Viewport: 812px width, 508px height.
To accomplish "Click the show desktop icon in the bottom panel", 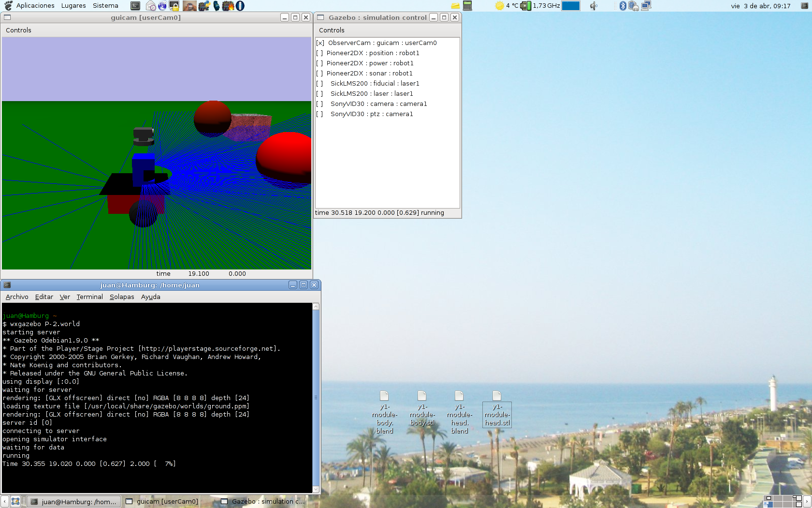I will [15, 501].
